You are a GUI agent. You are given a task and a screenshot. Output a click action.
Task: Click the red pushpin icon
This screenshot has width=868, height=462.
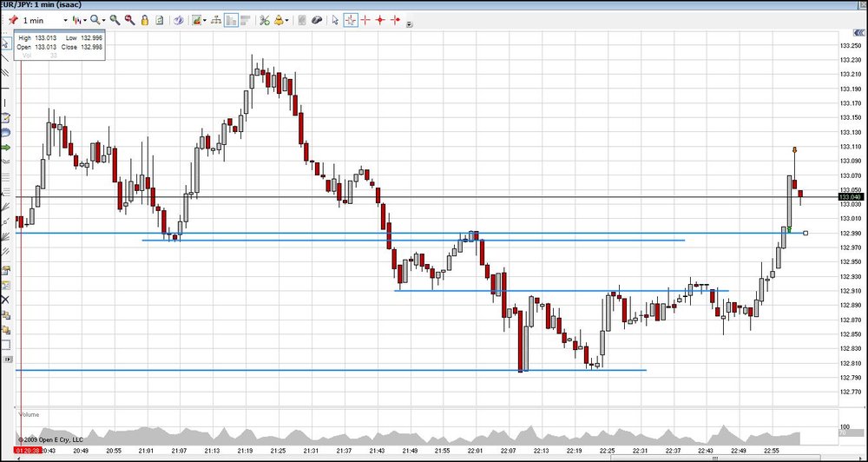coord(12,21)
